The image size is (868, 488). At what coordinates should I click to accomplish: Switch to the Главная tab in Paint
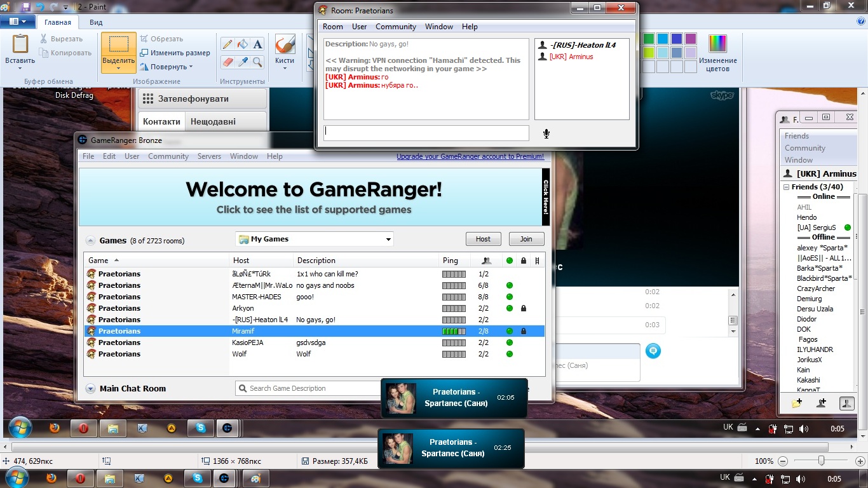58,22
